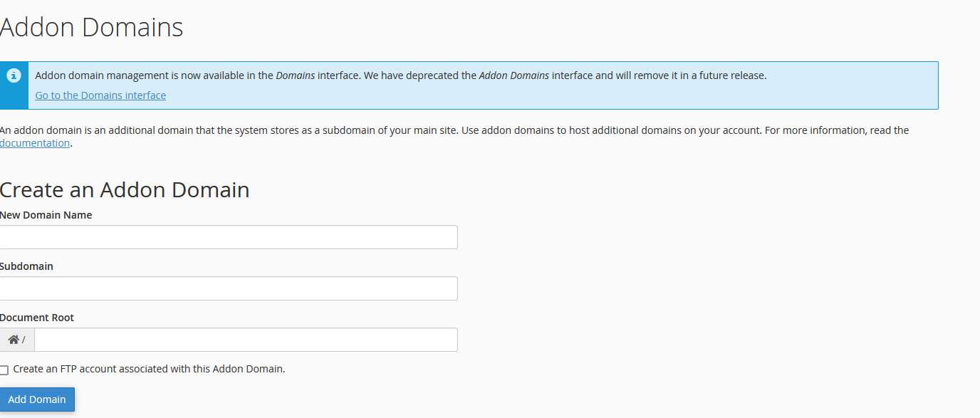The width and height of the screenshot is (980, 418).
Task: Focus the Subdomain input field
Action: tap(229, 288)
